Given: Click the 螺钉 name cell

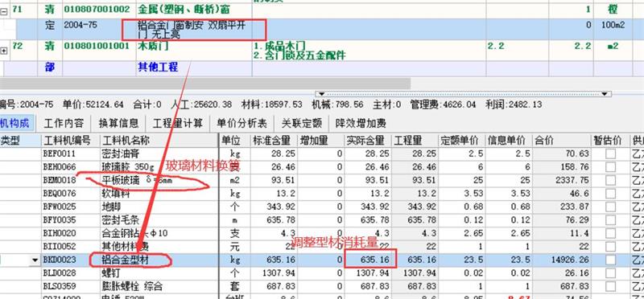Looking at the screenshot, I should pos(159,273).
